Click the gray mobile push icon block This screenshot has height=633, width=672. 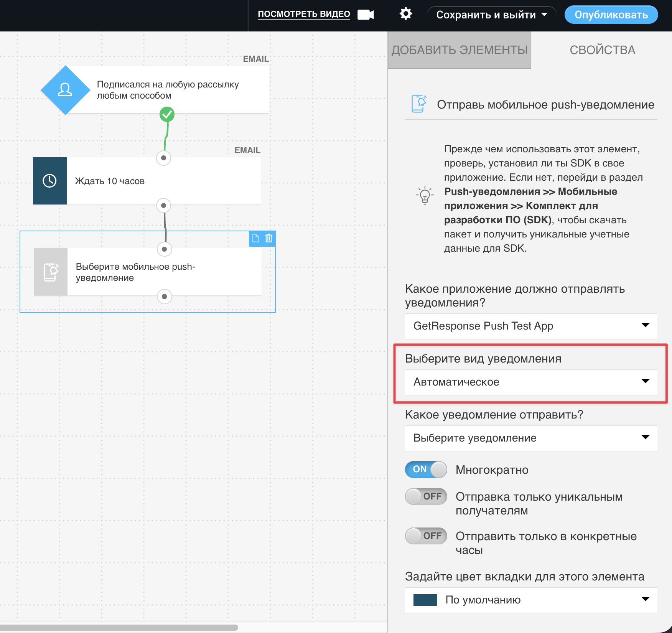click(x=51, y=272)
